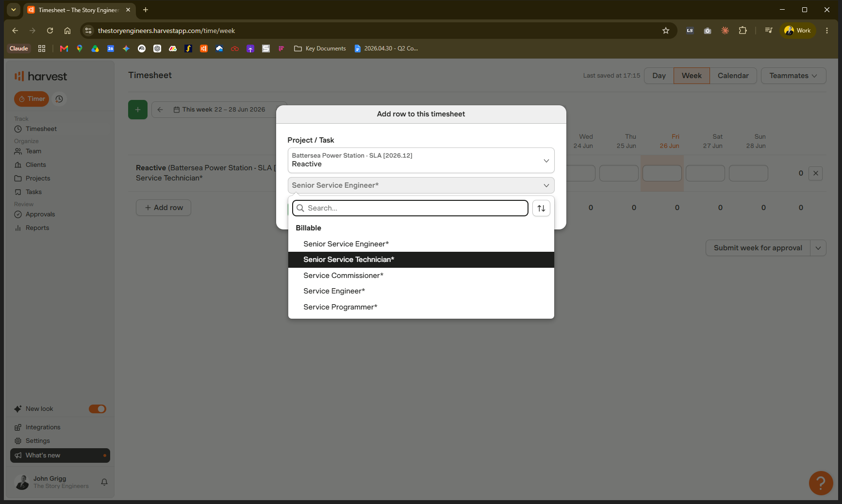
Task: Open the tab search dropdown arrow
Action: point(14,10)
